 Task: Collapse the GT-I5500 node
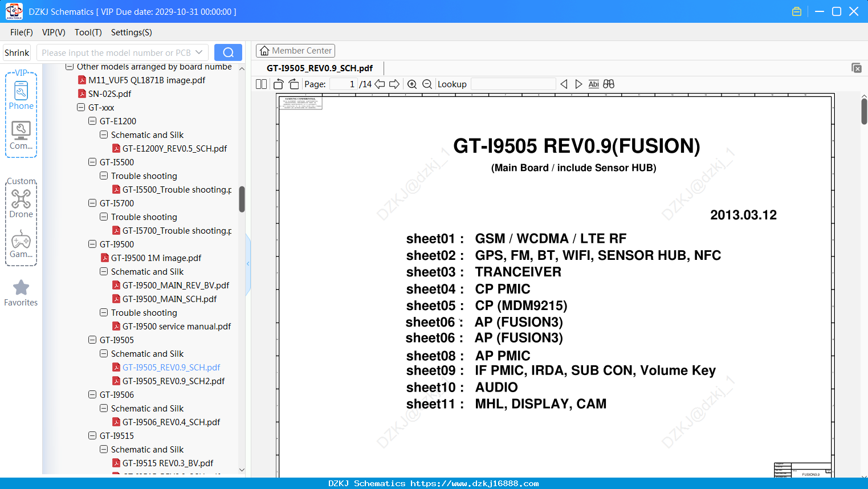[x=92, y=162]
